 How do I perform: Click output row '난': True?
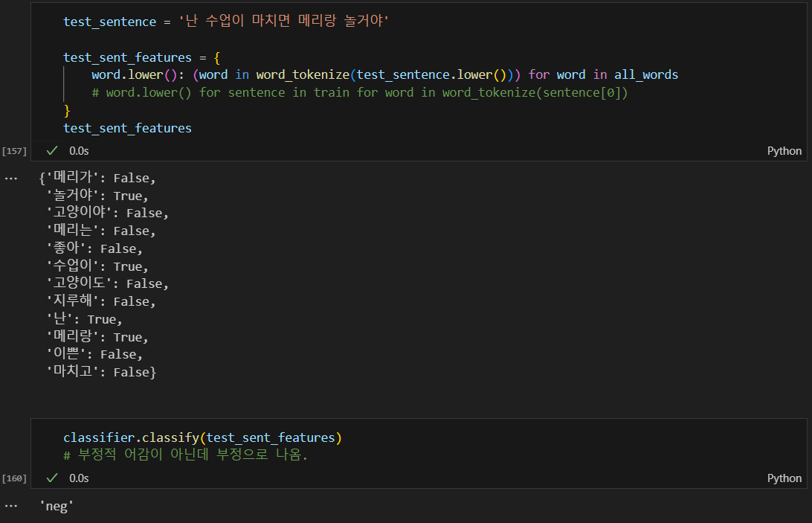85,318
